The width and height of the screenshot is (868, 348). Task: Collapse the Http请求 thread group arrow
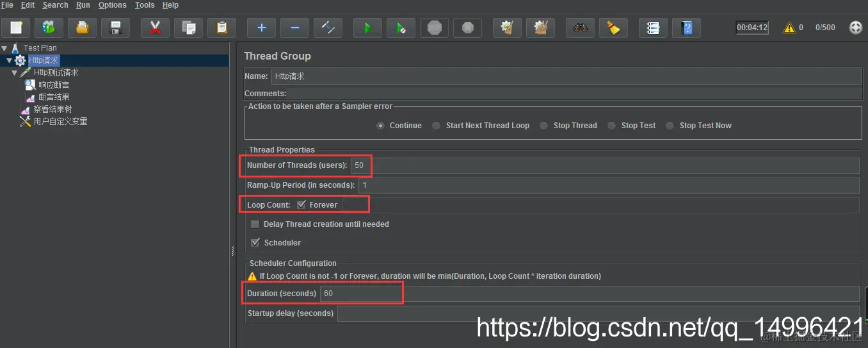(10, 60)
